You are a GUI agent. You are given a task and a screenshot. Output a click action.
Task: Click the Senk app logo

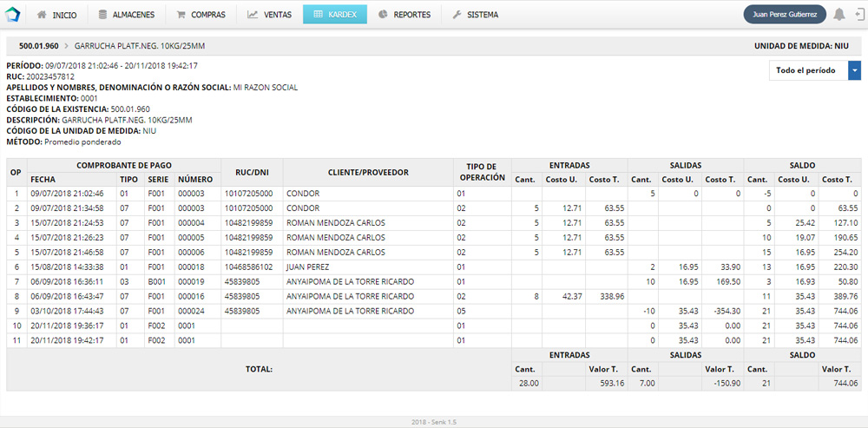pyautogui.click(x=12, y=14)
